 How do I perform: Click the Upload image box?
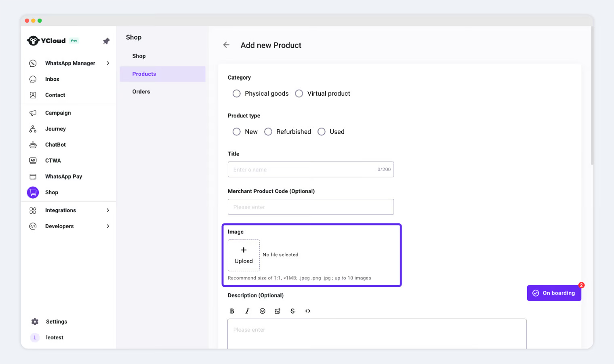pos(244,255)
